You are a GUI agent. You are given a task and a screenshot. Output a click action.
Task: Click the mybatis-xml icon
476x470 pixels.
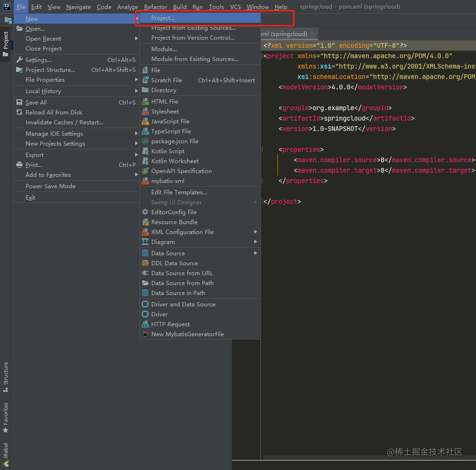pyautogui.click(x=146, y=181)
